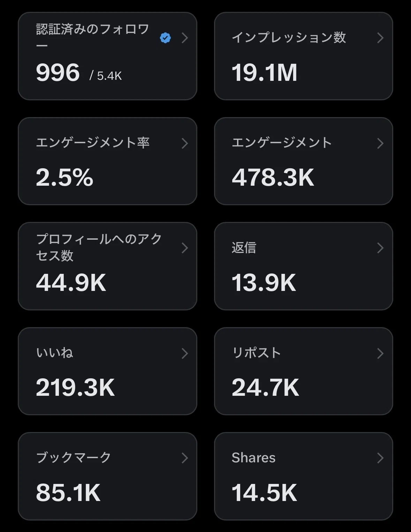Expand the いいね chevron arrow

tap(185, 353)
